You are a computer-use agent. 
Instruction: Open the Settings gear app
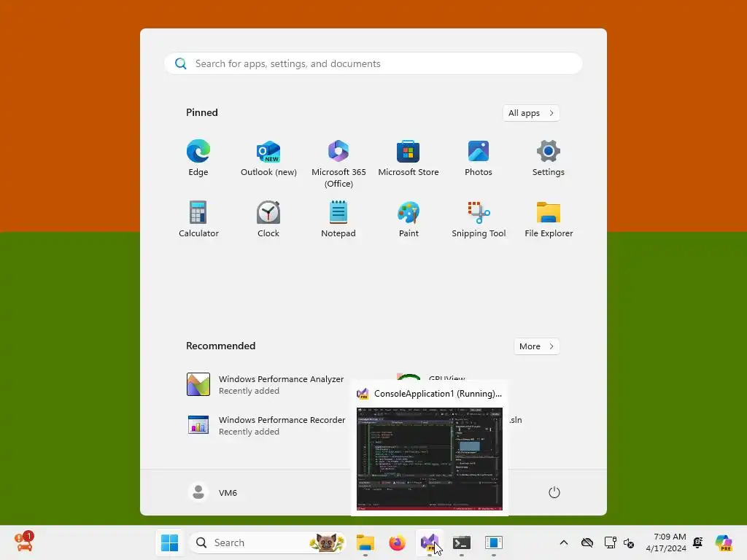tap(549, 158)
